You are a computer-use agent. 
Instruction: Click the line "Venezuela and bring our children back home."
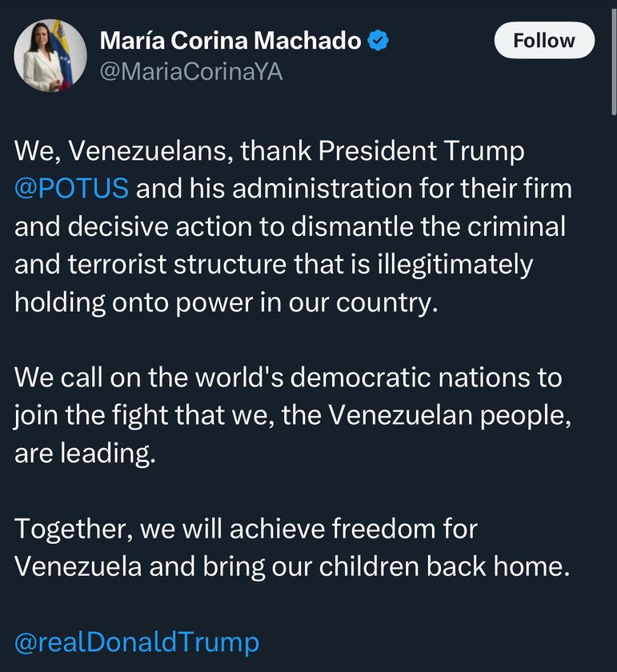[x=292, y=566]
